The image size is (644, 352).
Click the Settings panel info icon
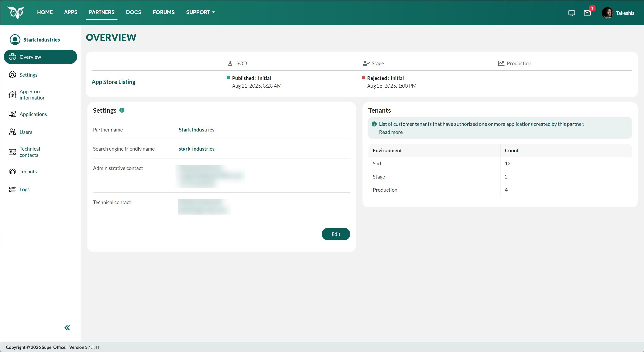pos(122,110)
